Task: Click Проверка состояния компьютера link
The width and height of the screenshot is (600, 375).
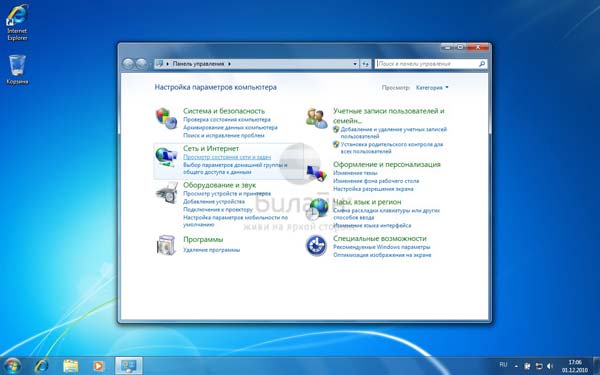Action: click(227, 120)
